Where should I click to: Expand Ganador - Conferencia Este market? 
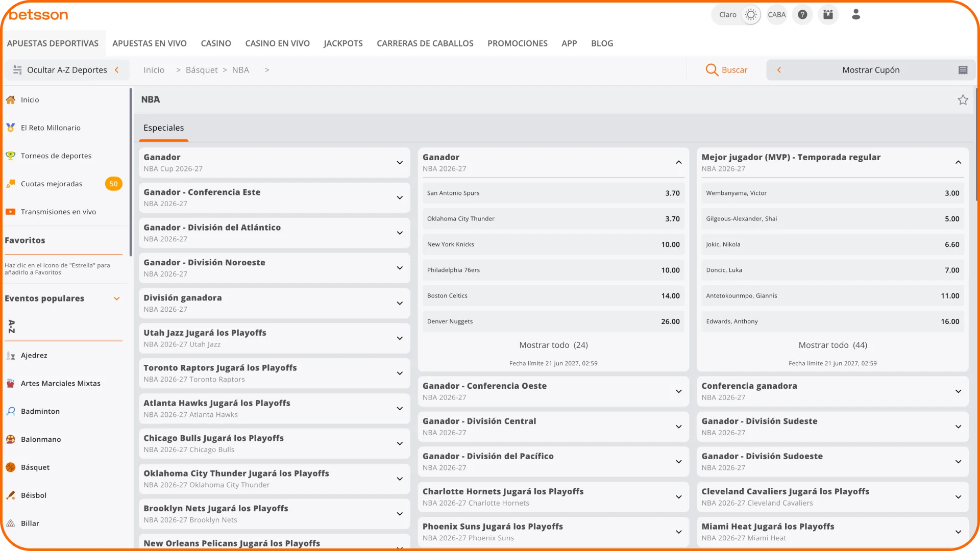click(x=274, y=198)
